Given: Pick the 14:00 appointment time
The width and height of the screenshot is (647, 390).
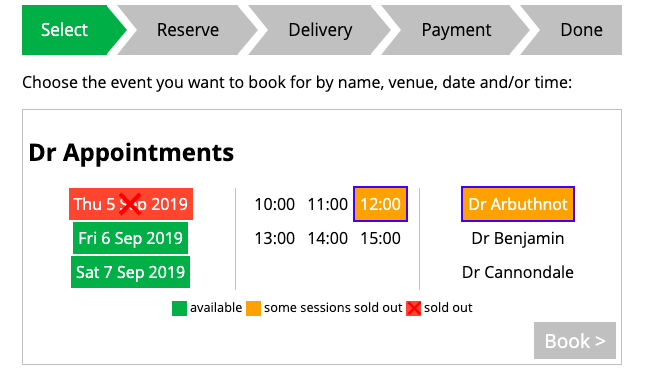Looking at the screenshot, I should [x=328, y=238].
